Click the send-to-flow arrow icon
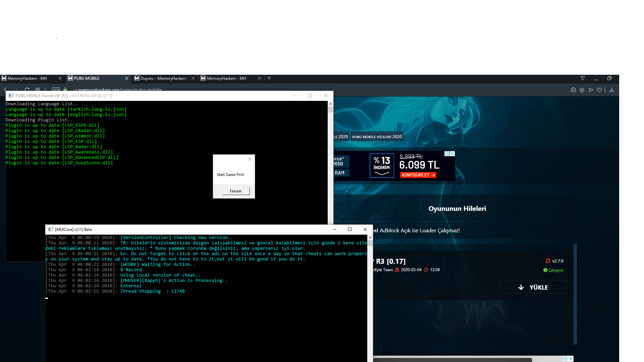Viewport: 644px width, 362px height. point(591,90)
